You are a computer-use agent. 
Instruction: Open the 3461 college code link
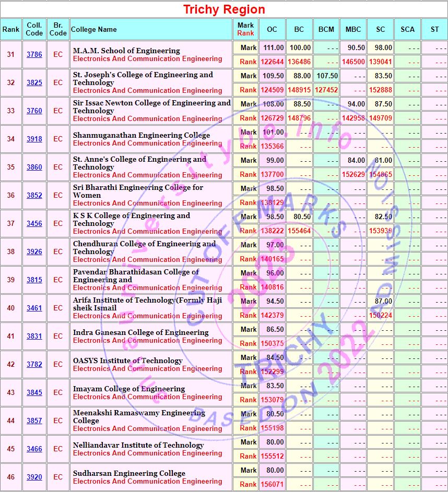[34, 308]
